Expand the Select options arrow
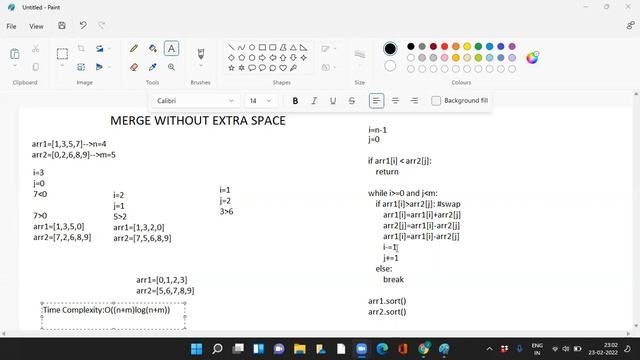Screen dimensions: 640x360 click(62, 66)
